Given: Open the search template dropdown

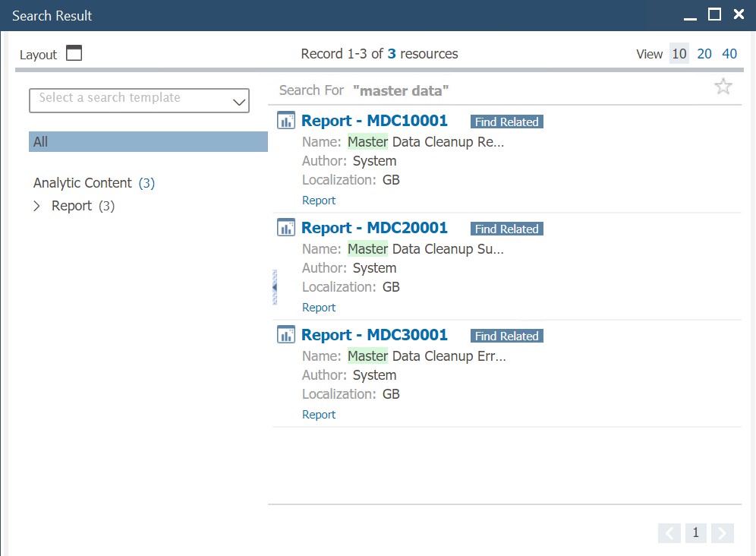Looking at the screenshot, I should tap(239, 100).
